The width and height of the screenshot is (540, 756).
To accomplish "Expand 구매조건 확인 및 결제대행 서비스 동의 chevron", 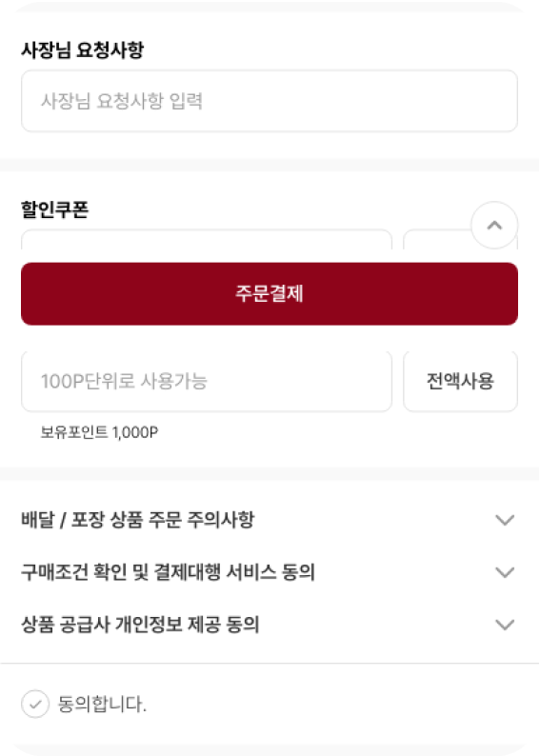I will (505, 572).
